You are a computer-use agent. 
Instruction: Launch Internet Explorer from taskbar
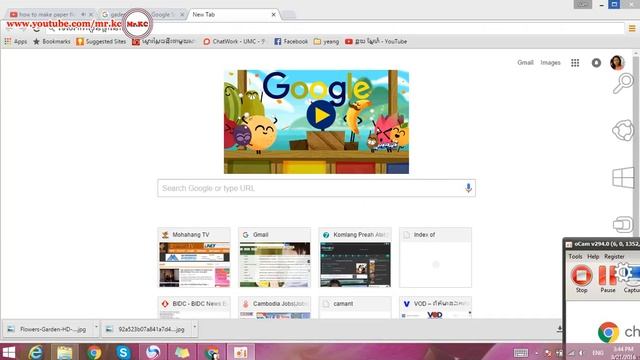36,352
